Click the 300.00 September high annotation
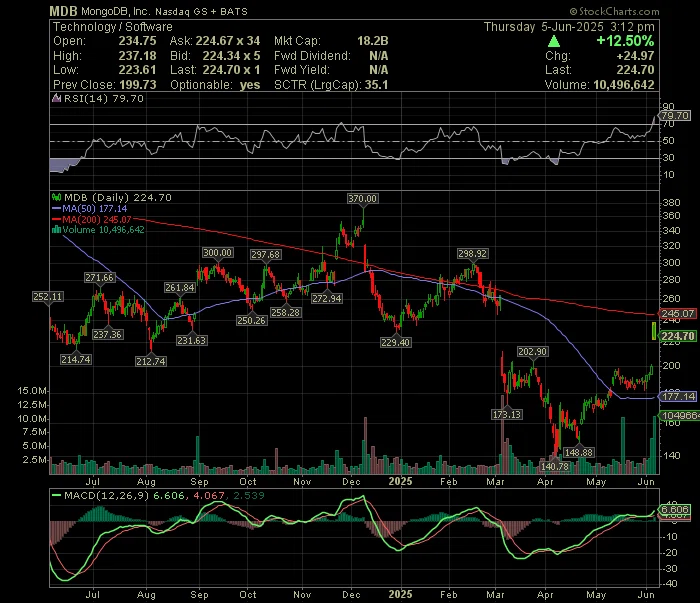Image resolution: width=700 pixels, height=603 pixels. click(x=217, y=253)
